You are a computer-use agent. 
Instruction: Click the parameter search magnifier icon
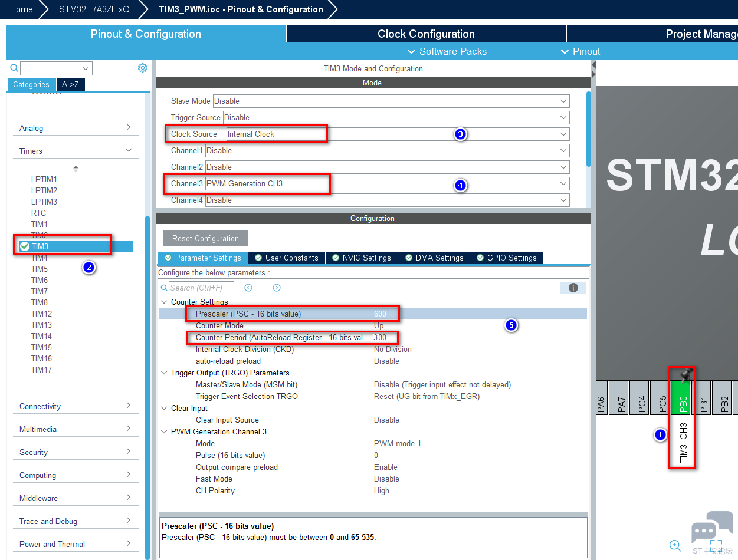point(165,288)
